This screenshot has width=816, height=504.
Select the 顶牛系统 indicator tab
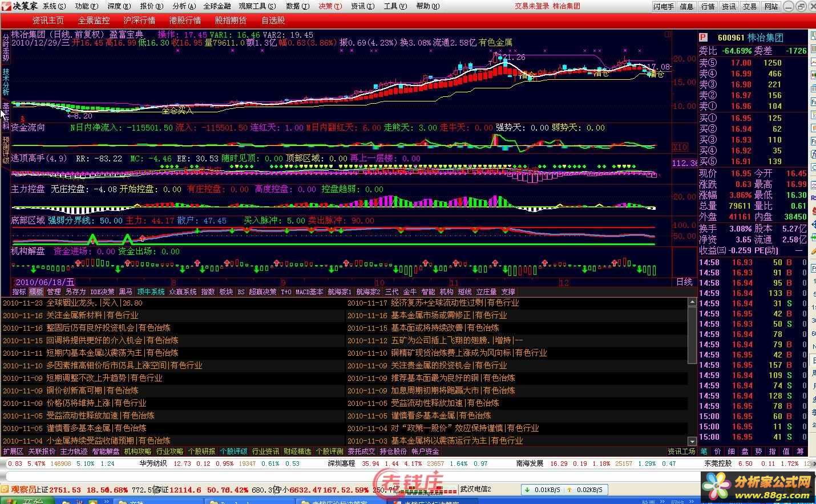151,291
